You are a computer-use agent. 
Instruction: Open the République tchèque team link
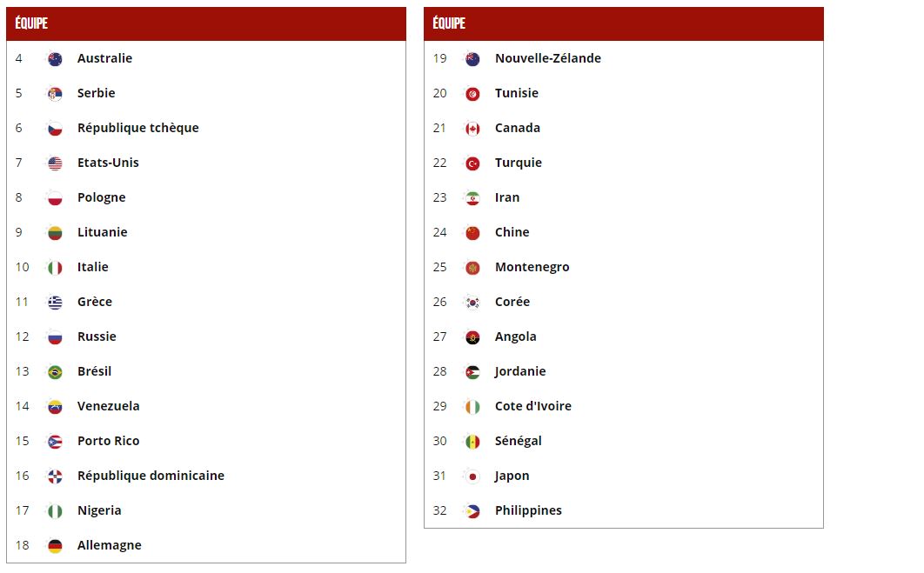click(x=137, y=128)
